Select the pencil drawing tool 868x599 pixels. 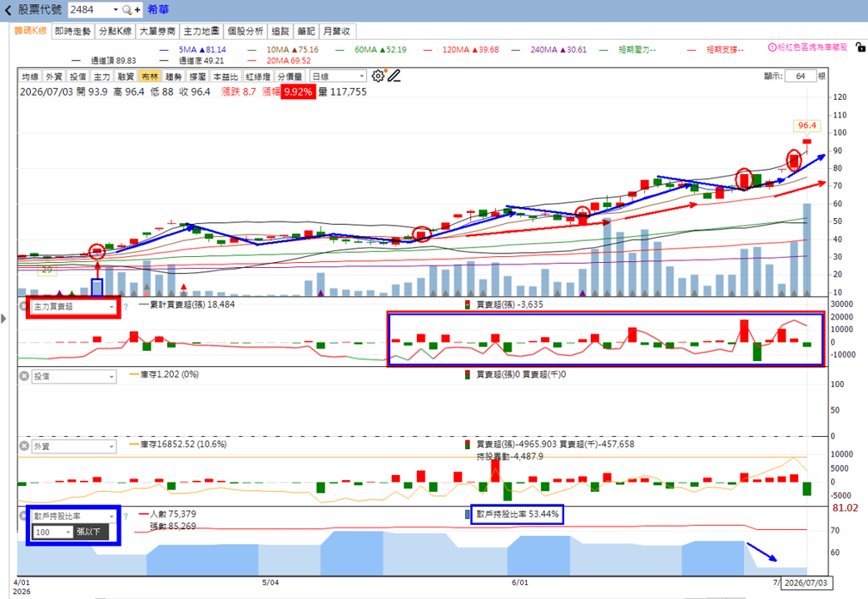coord(394,76)
